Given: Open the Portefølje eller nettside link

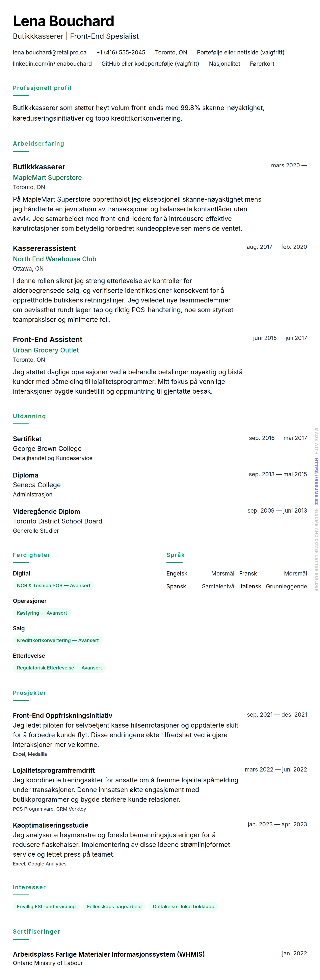Looking at the screenshot, I should pos(240,52).
